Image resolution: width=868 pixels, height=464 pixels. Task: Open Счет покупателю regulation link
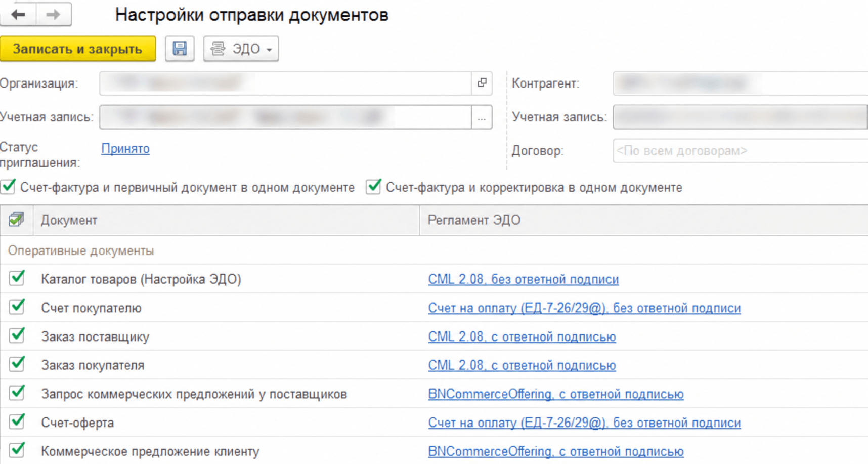pos(584,308)
